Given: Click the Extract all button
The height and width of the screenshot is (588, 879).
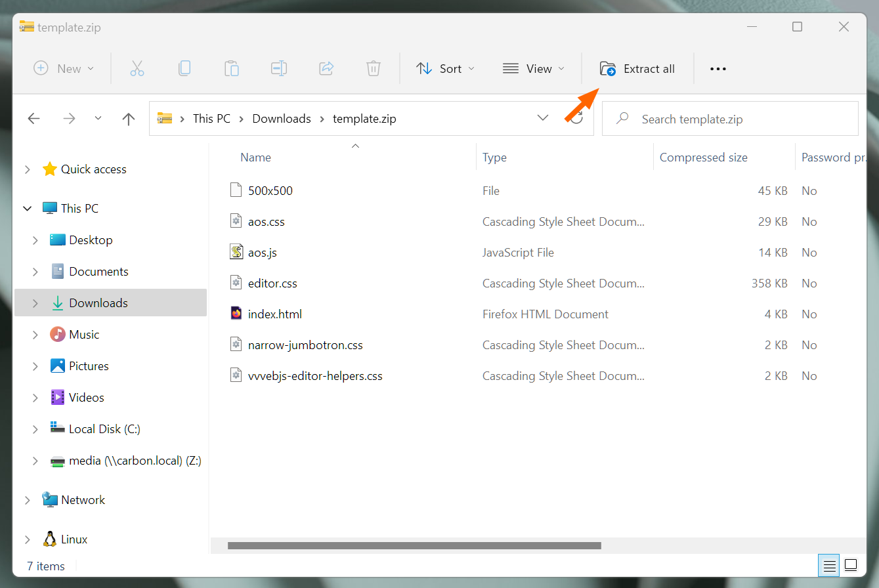Looking at the screenshot, I should [637, 69].
